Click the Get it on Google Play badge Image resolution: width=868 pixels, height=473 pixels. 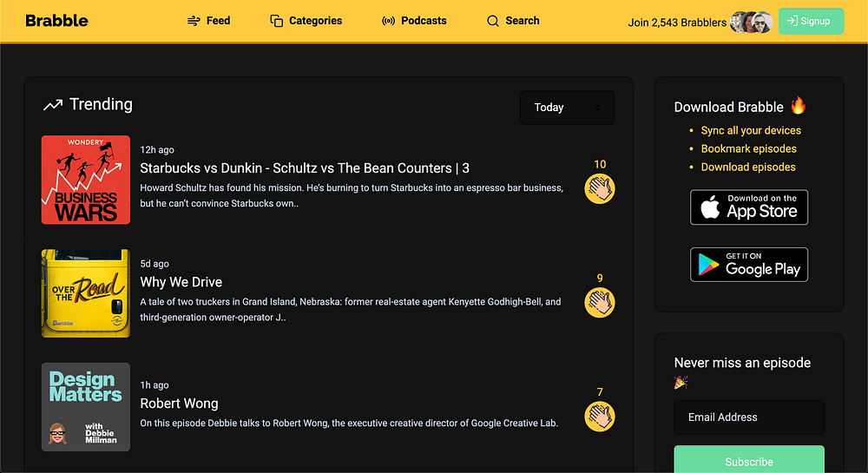tap(749, 265)
